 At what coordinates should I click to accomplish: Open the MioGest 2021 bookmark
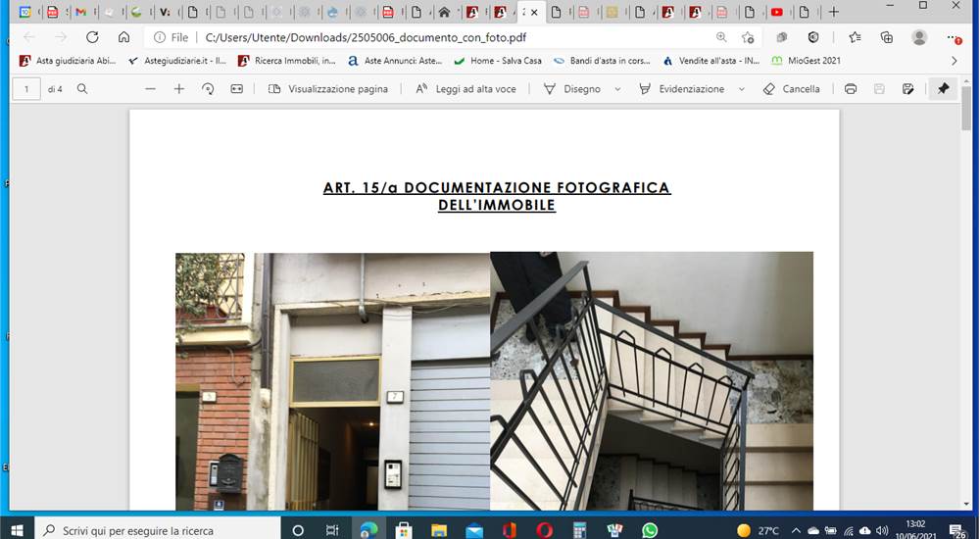(x=807, y=61)
